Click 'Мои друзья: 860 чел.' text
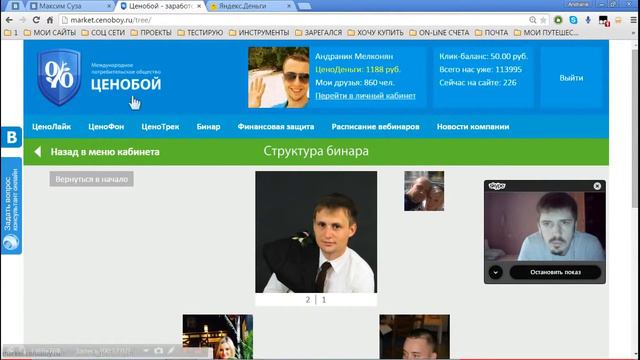Image resolution: width=640 pixels, height=360 pixels. [355, 82]
